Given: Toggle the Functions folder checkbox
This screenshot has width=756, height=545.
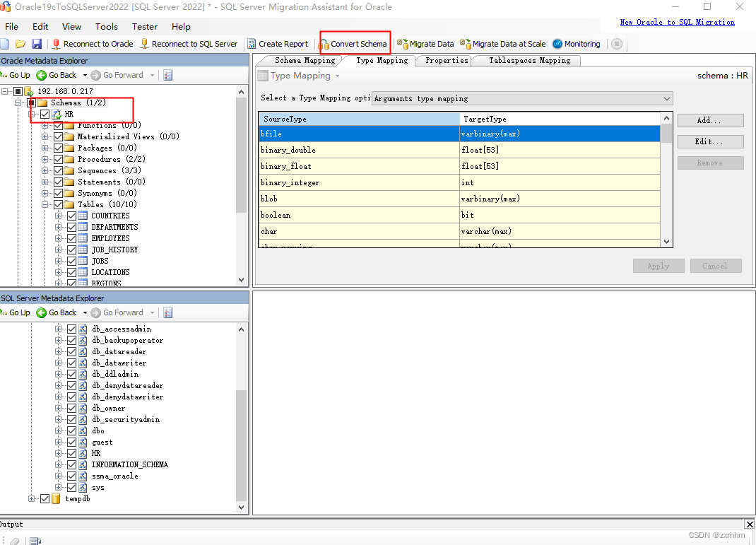Looking at the screenshot, I should tap(59, 125).
